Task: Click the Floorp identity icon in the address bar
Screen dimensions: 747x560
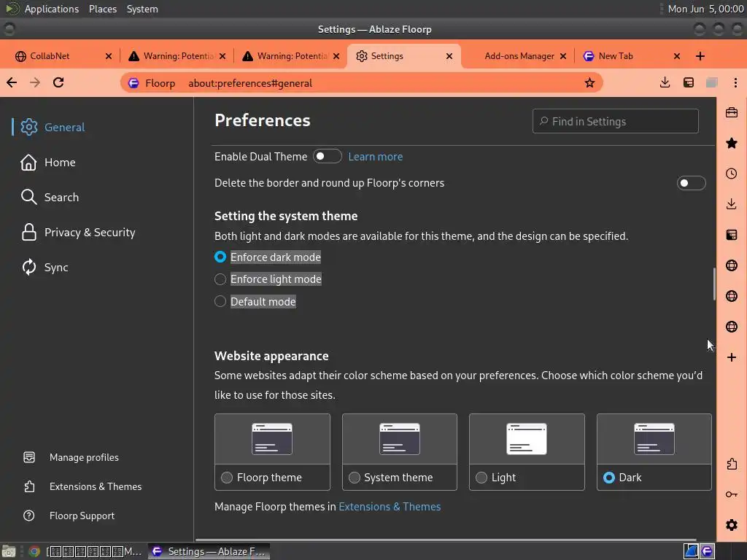Action: click(x=134, y=83)
